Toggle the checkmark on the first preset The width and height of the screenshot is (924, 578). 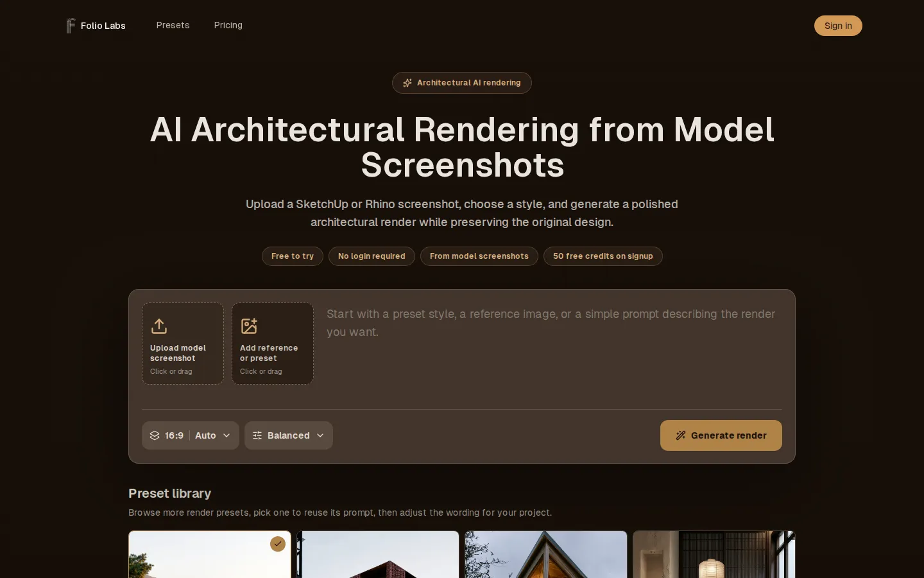pos(278,544)
